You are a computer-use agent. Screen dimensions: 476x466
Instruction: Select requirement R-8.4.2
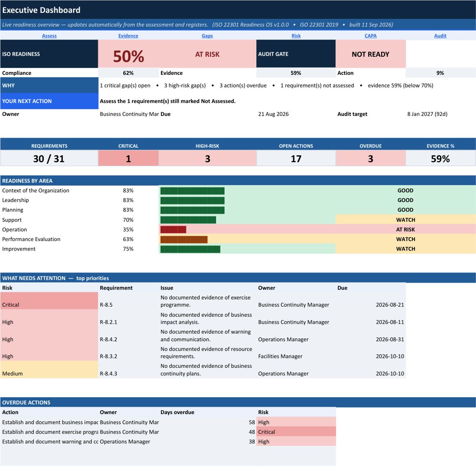[108, 339]
